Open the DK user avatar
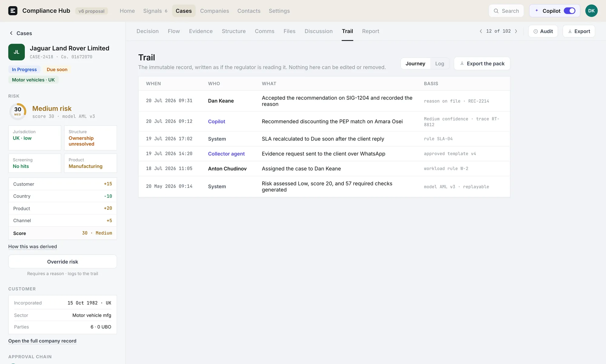 click(x=591, y=11)
